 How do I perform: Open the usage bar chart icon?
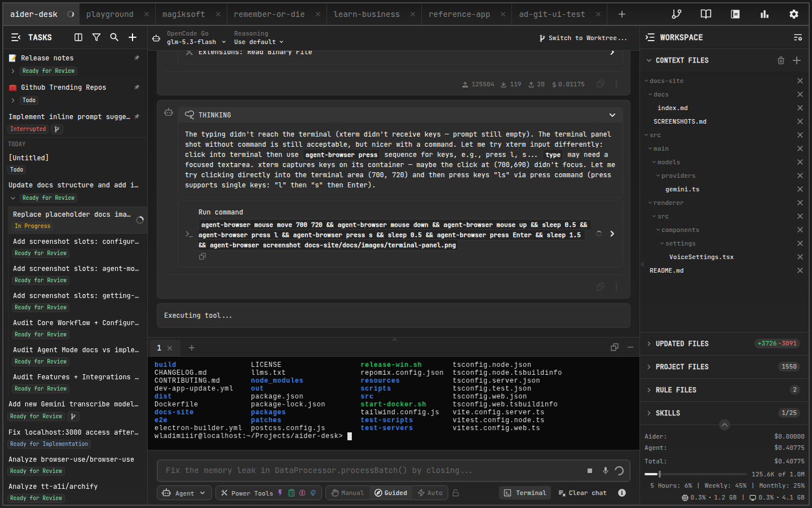pyautogui.click(x=765, y=14)
